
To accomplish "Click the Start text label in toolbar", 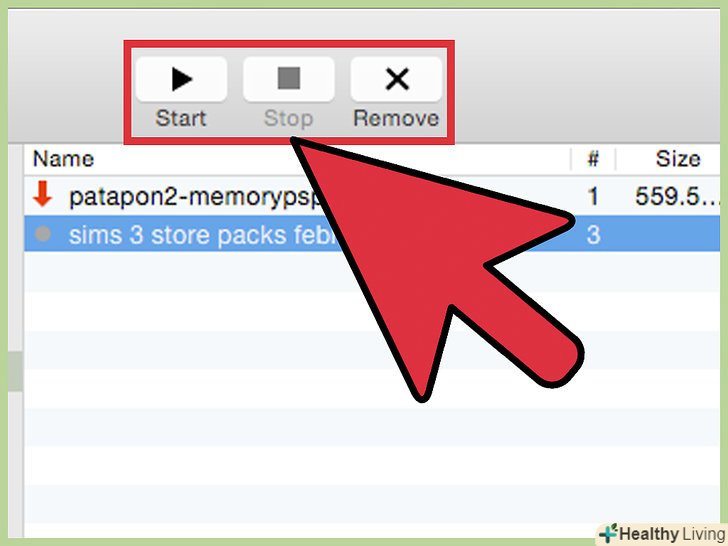I will [x=181, y=118].
